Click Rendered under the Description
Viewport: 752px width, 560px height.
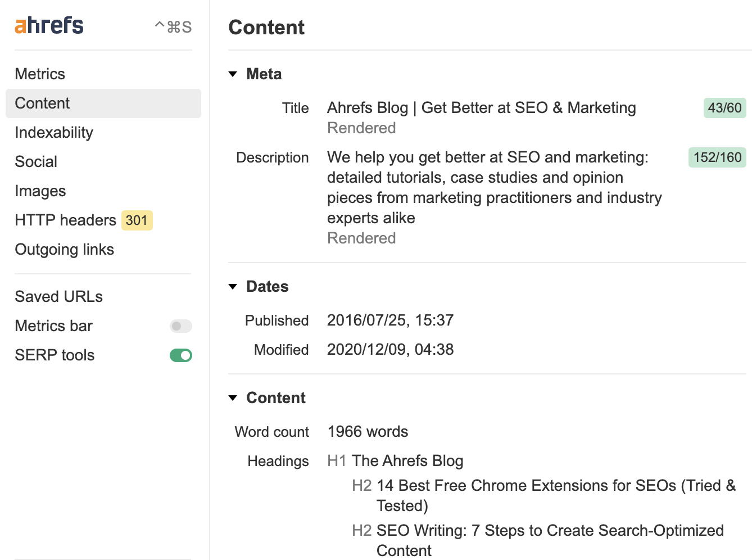[x=361, y=238]
